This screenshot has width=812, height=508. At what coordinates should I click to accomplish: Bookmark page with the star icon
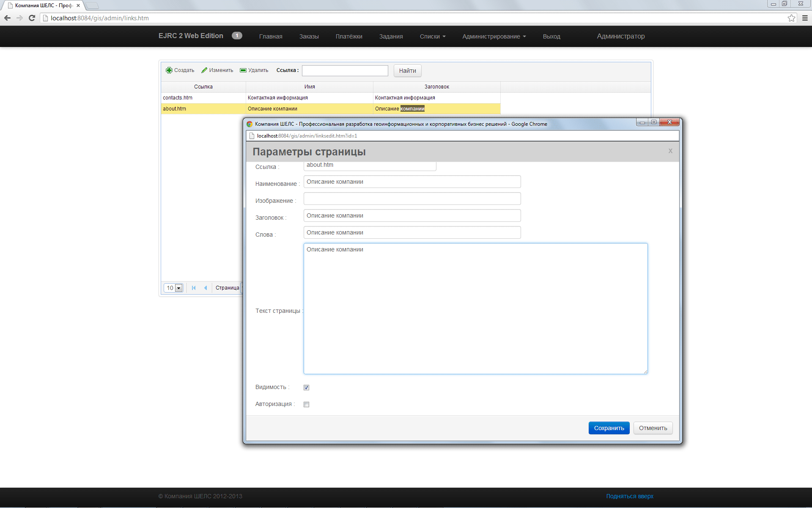[x=791, y=18]
